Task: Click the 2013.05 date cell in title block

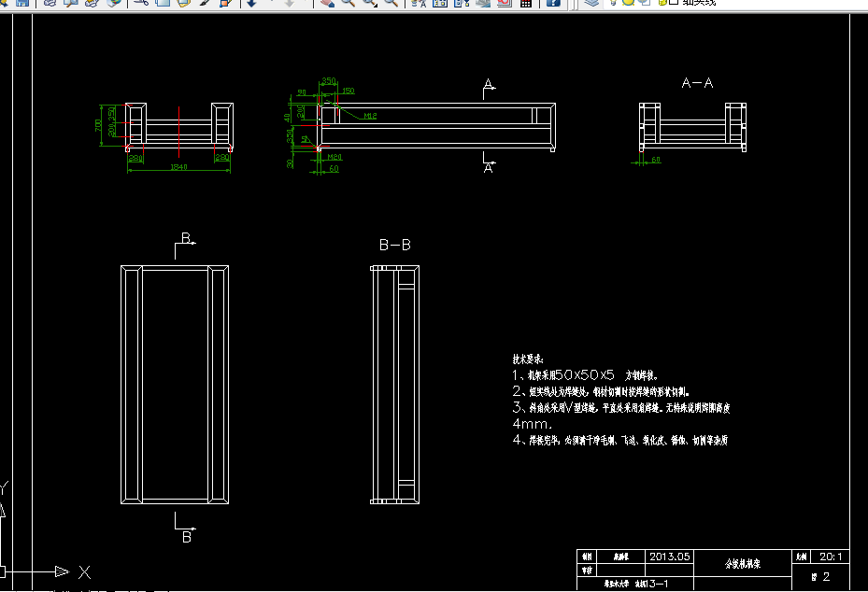Action: [669, 557]
